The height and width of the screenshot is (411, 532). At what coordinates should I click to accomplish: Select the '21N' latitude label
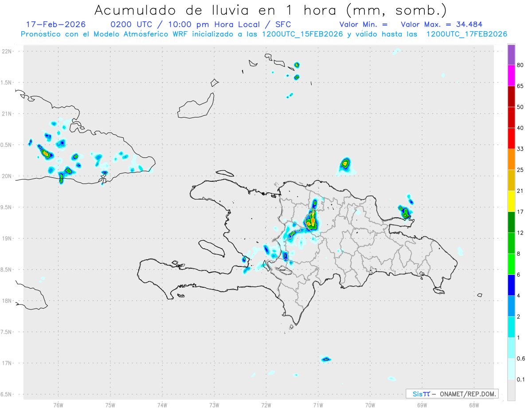pyautogui.click(x=7, y=114)
